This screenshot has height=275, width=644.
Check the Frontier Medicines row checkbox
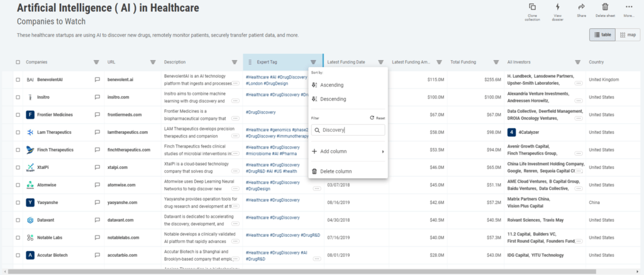coord(18,115)
